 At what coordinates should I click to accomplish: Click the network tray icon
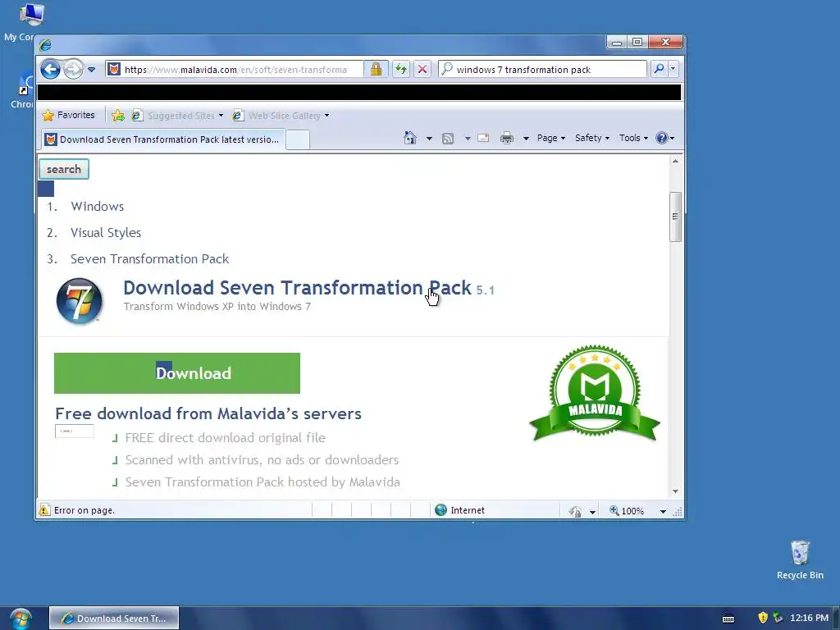pos(778,618)
